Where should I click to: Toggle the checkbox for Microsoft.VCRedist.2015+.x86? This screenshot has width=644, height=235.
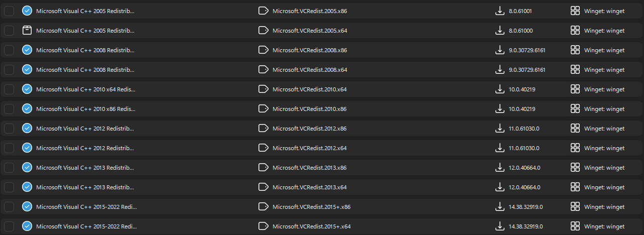point(9,207)
